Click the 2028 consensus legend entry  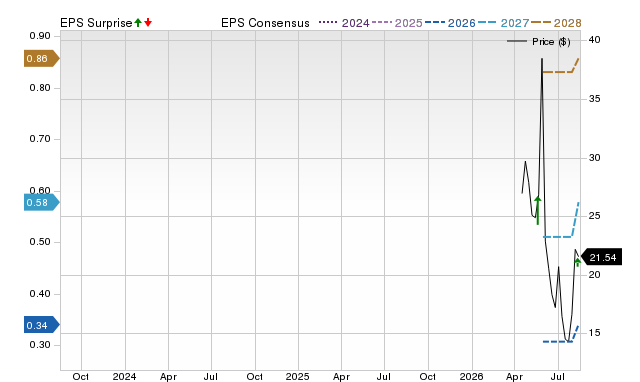click(x=556, y=23)
